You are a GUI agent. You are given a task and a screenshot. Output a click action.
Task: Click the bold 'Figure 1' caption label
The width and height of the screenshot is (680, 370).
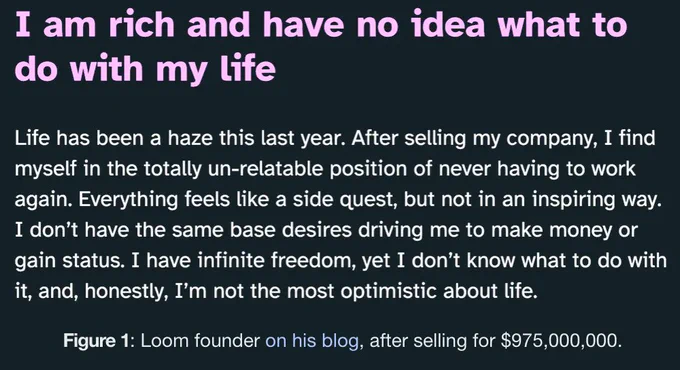[x=95, y=341]
